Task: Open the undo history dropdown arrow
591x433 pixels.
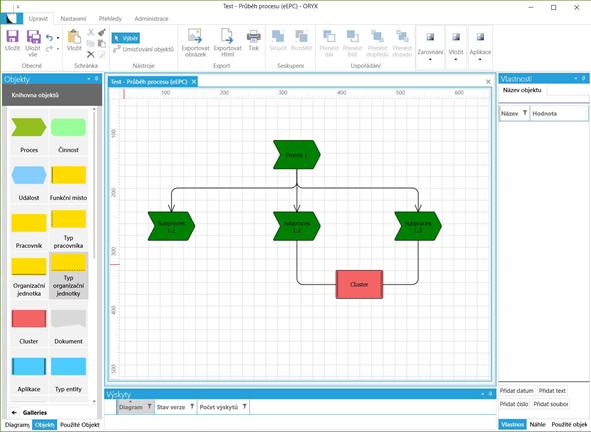Action: point(58,38)
